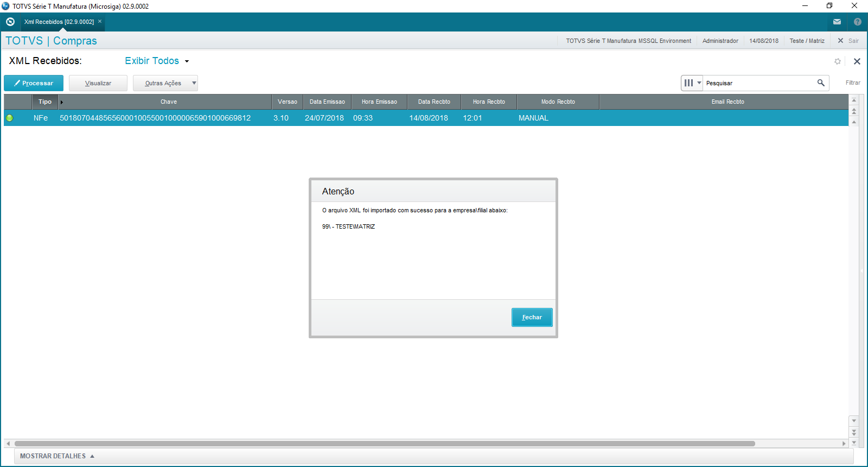Click the settings gear icon
Image resolution: width=868 pixels, height=467 pixels.
point(838,61)
